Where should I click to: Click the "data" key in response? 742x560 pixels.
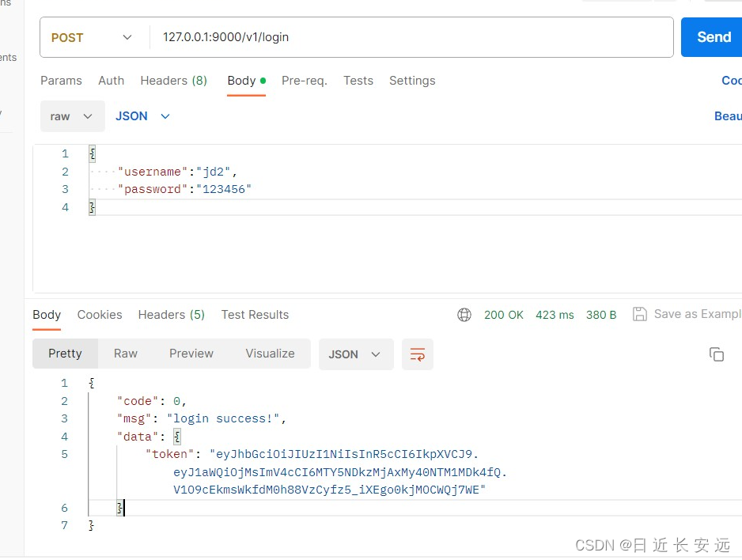tap(138, 437)
